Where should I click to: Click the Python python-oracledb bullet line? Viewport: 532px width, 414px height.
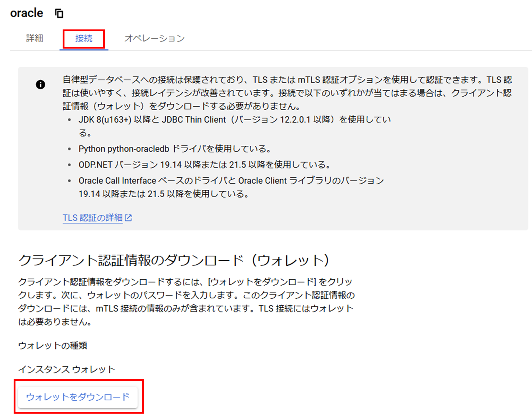(x=175, y=149)
